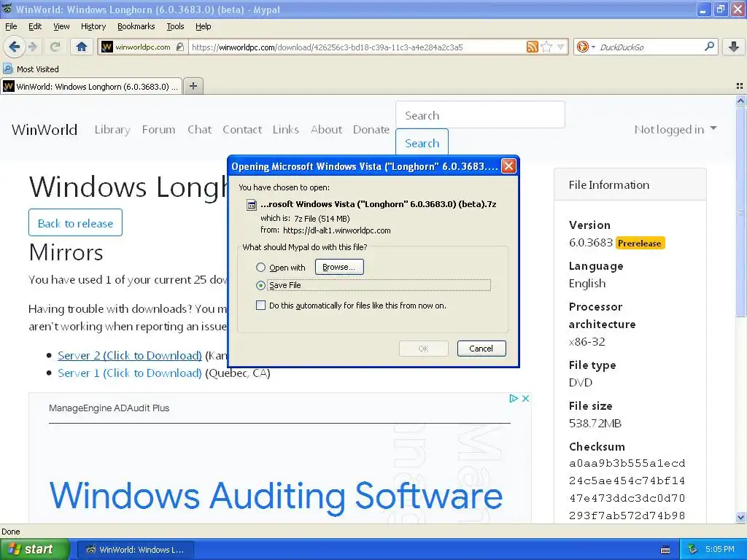Open the Windows Start menu
Screen dimensions: 747x560
pos(35,549)
